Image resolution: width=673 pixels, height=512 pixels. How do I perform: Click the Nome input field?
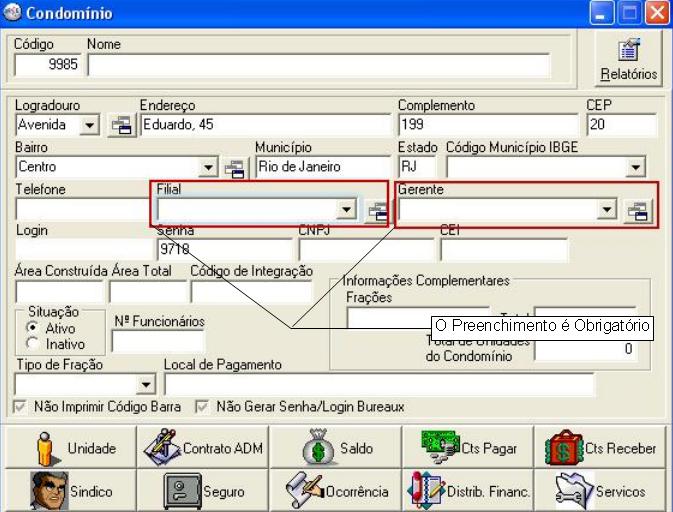tap(318, 65)
